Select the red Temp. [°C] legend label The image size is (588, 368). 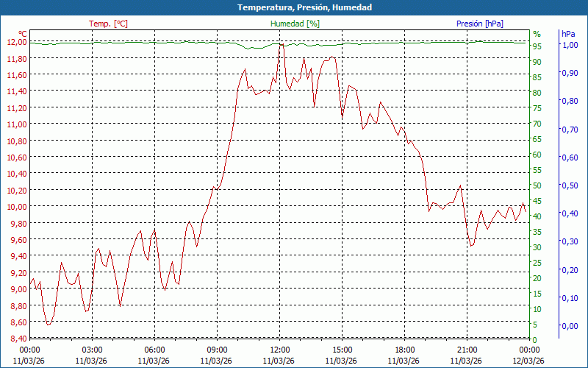(108, 24)
